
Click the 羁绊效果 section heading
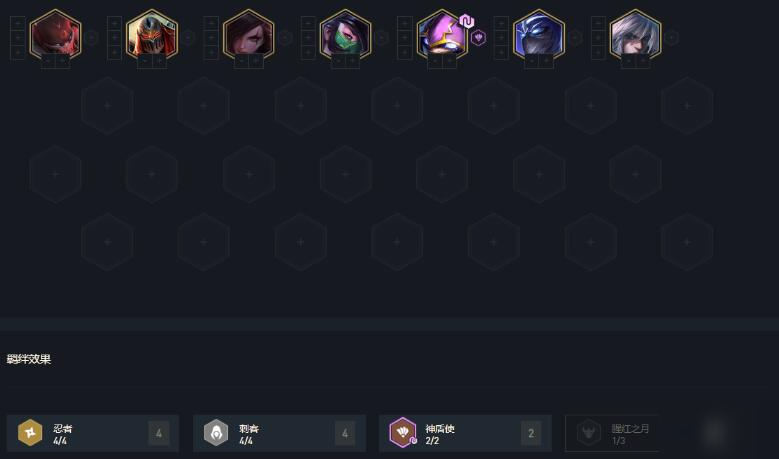pyautogui.click(x=29, y=359)
